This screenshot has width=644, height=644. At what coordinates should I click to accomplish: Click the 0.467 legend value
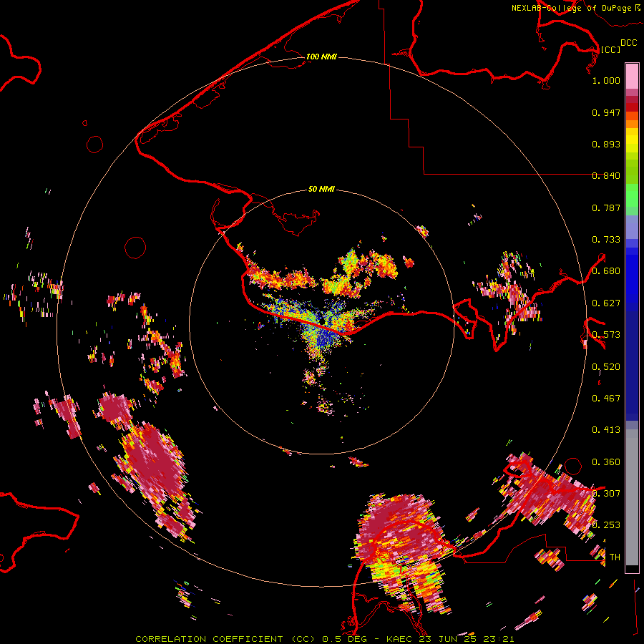(606, 399)
